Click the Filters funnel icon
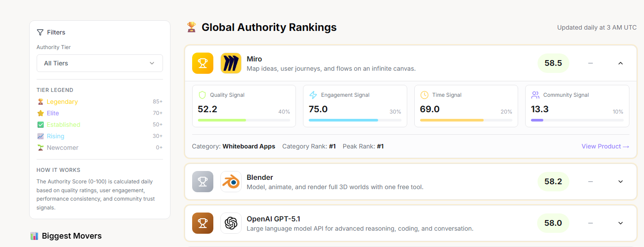Viewport: 644px width, 247px height. pyautogui.click(x=40, y=32)
